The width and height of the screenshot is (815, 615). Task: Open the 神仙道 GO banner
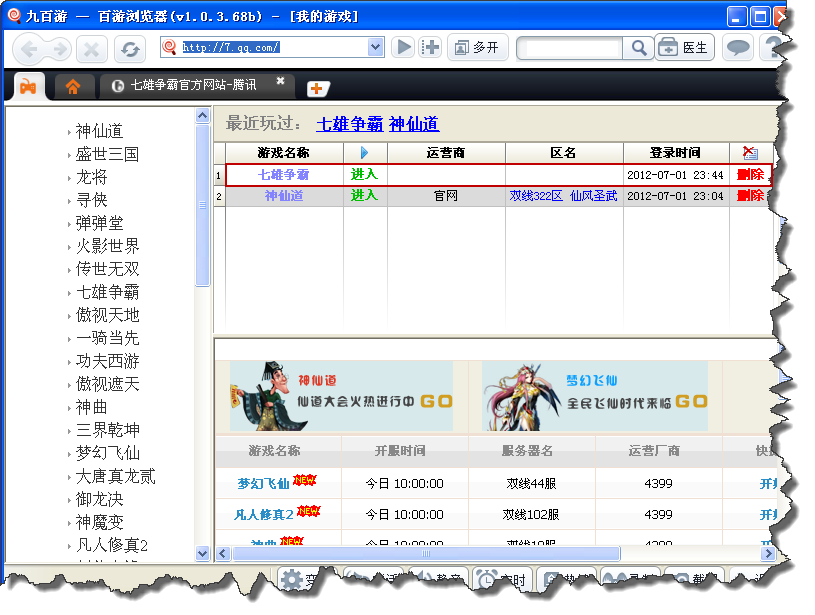click(341, 396)
